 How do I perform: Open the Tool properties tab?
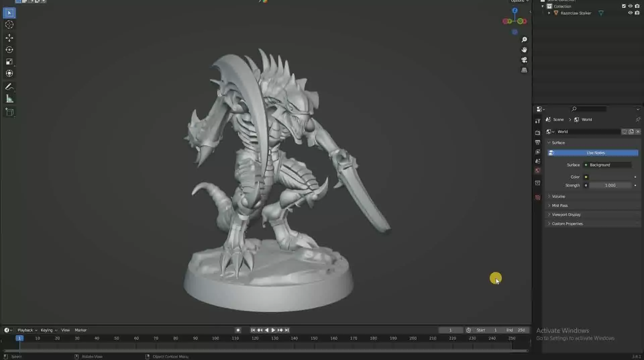[538, 121]
